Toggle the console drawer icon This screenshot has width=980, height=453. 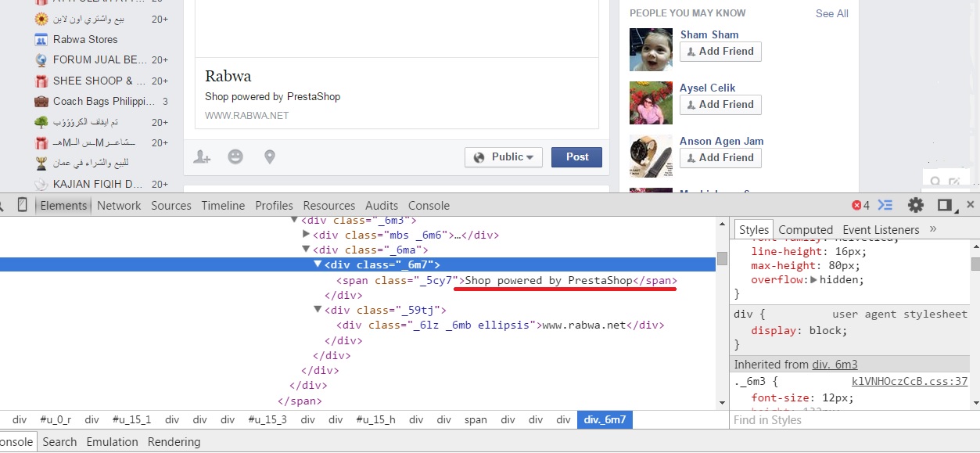point(885,206)
